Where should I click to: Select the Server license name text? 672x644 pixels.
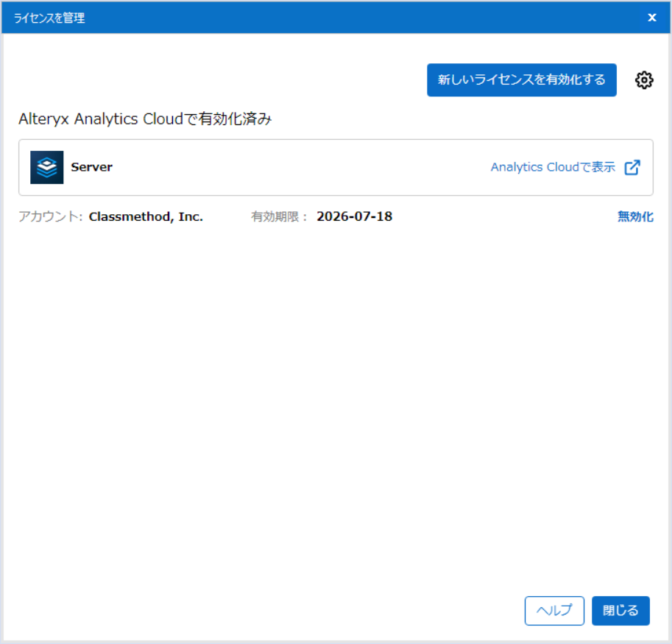coord(91,167)
